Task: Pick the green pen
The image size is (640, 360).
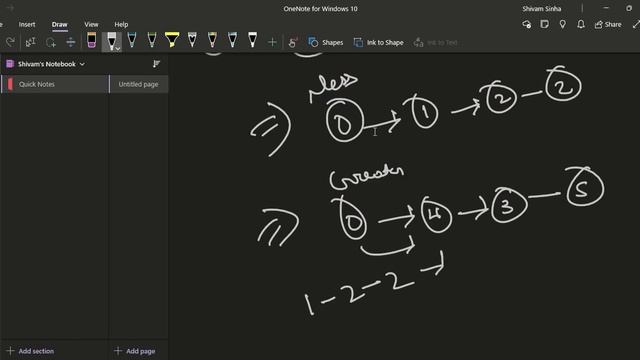Action: [x=152, y=40]
